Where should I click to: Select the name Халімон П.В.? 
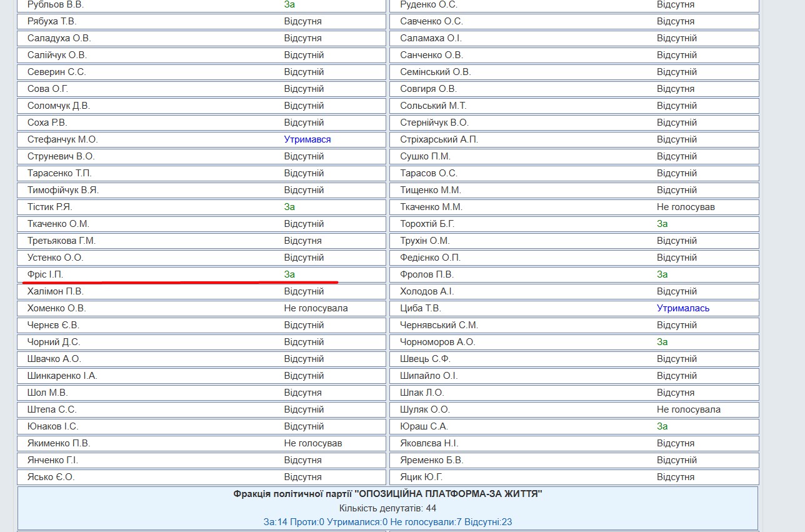point(56,291)
